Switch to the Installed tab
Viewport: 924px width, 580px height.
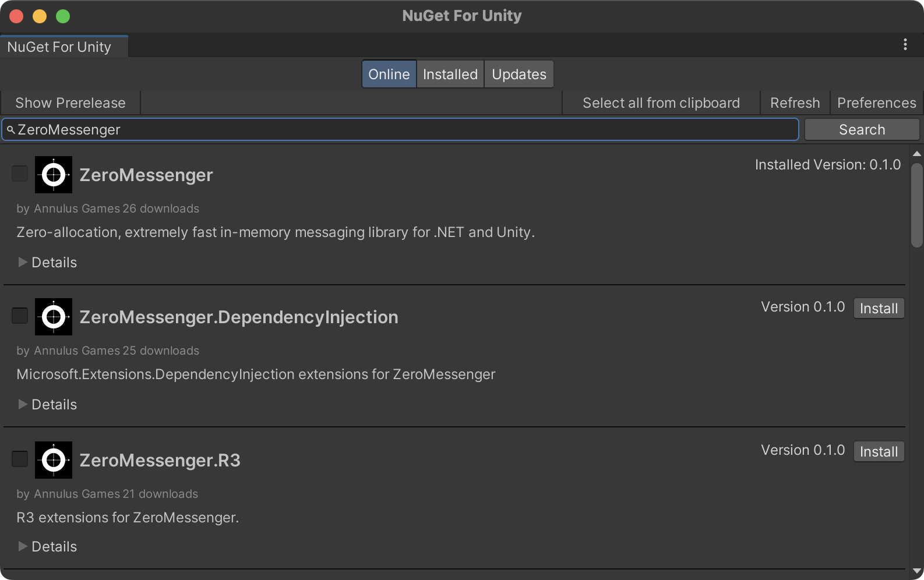click(x=450, y=75)
